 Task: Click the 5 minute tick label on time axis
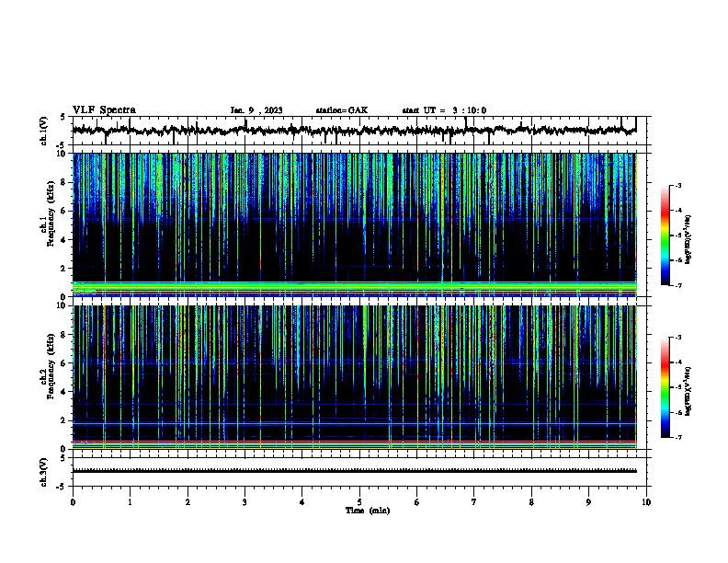pyautogui.click(x=359, y=502)
